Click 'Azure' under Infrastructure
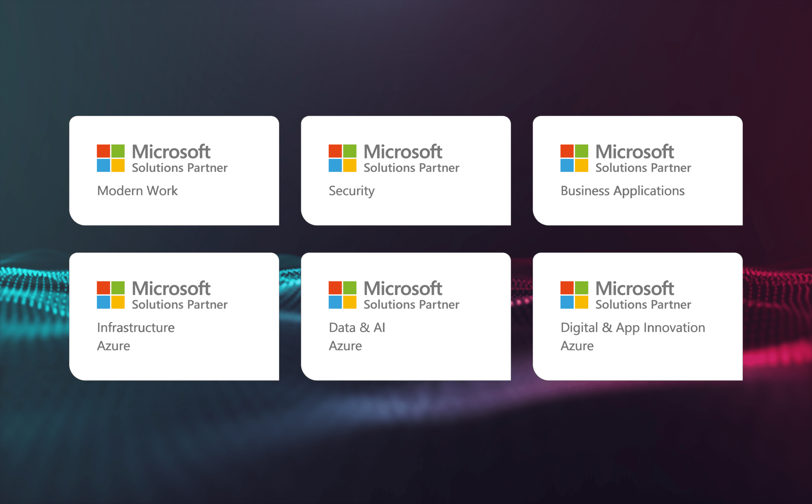This screenshot has height=504, width=812. coord(113,346)
